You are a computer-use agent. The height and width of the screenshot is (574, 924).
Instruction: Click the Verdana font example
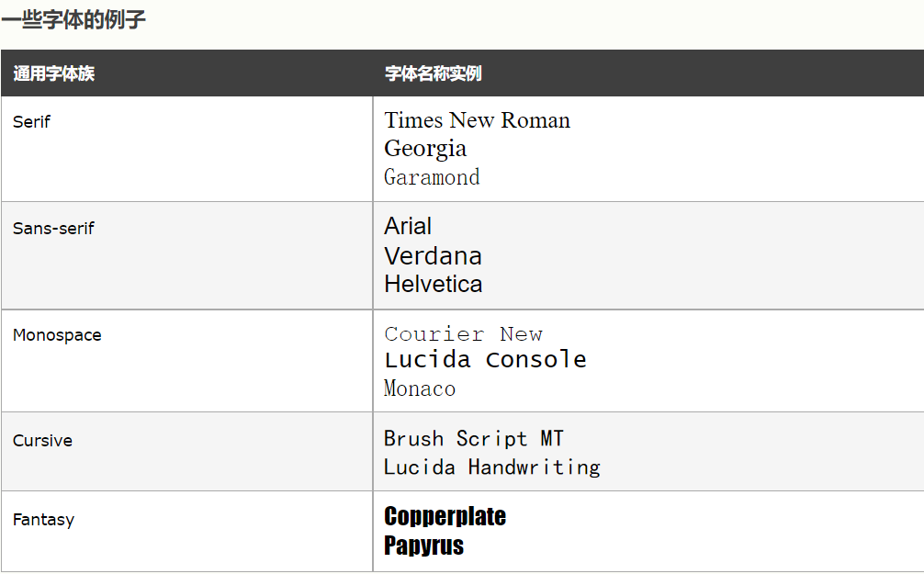[433, 255]
